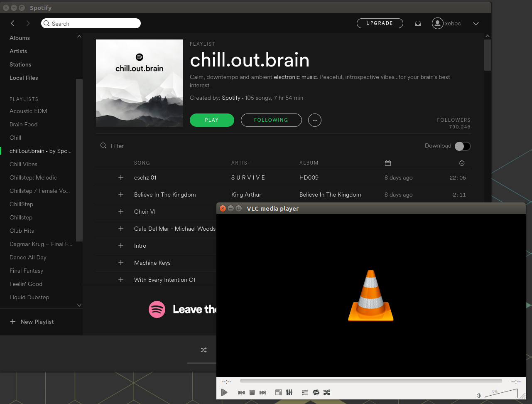This screenshot has width=532, height=404.
Task: Unfollow by clicking the FOLLOWING toggle
Action: coord(271,120)
